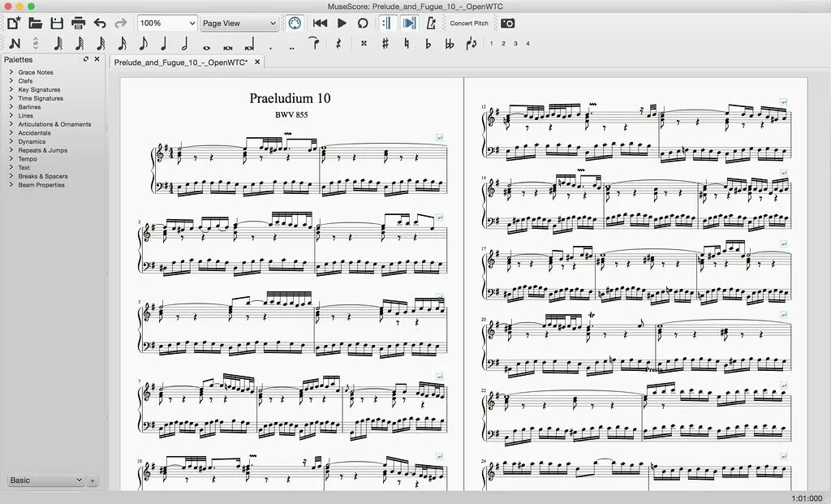Switch to voice 4
This screenshot has height=504, width=831.
click(x=527, y=44)
